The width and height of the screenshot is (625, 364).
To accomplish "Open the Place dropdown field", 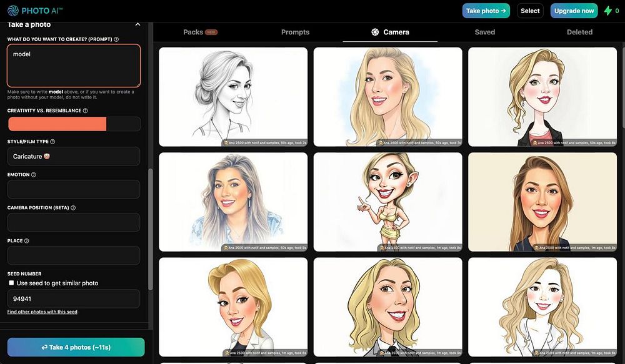I will point(74,255).
